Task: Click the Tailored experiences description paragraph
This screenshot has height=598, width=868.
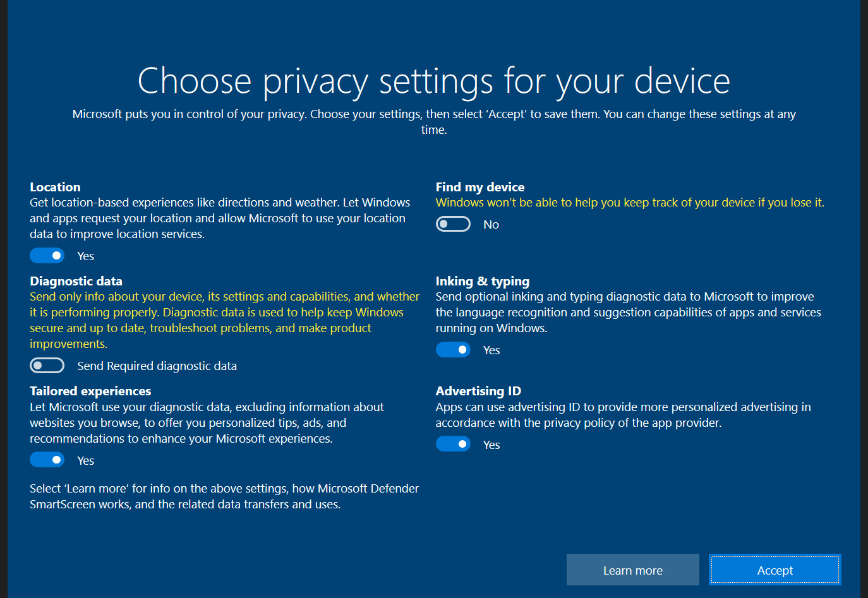Action: pyautogui.click(x=207, y=423)
